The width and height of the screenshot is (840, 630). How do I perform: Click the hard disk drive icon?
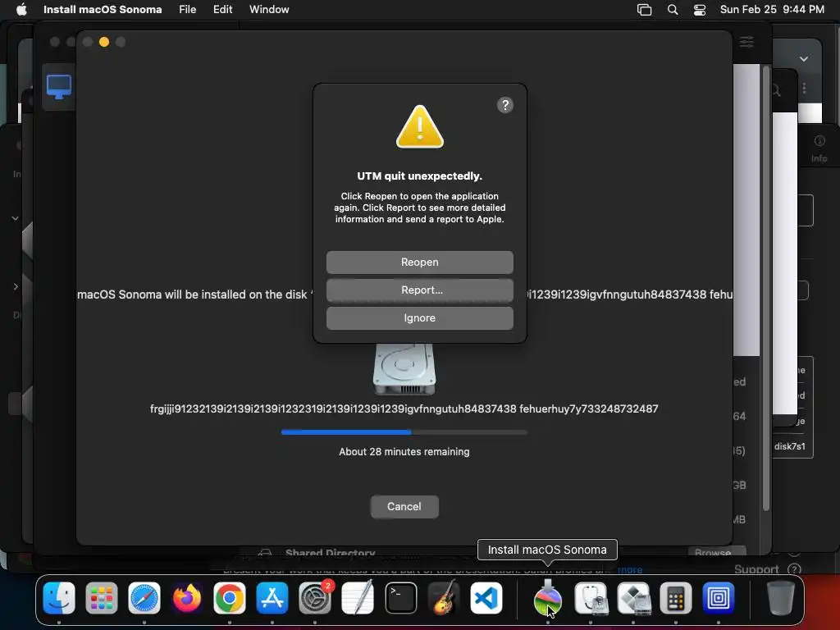[x=404, y=370]
